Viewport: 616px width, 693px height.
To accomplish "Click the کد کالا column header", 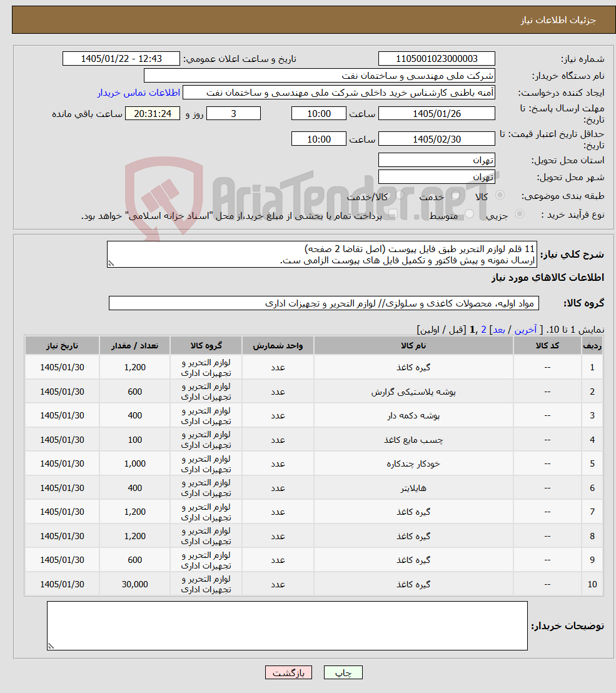I will click(x=547, y=346).
